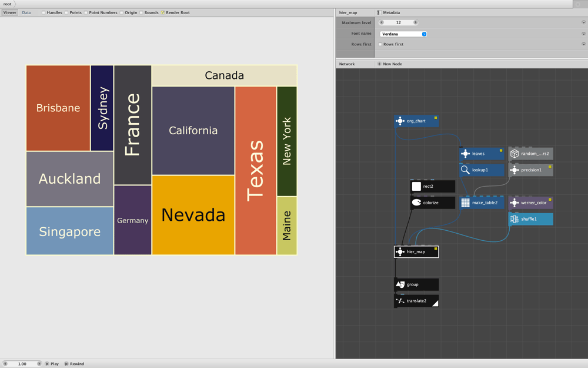
Task: Click the random numbers node cube icon
Action: pyautogui.click(x=514, y=154)
